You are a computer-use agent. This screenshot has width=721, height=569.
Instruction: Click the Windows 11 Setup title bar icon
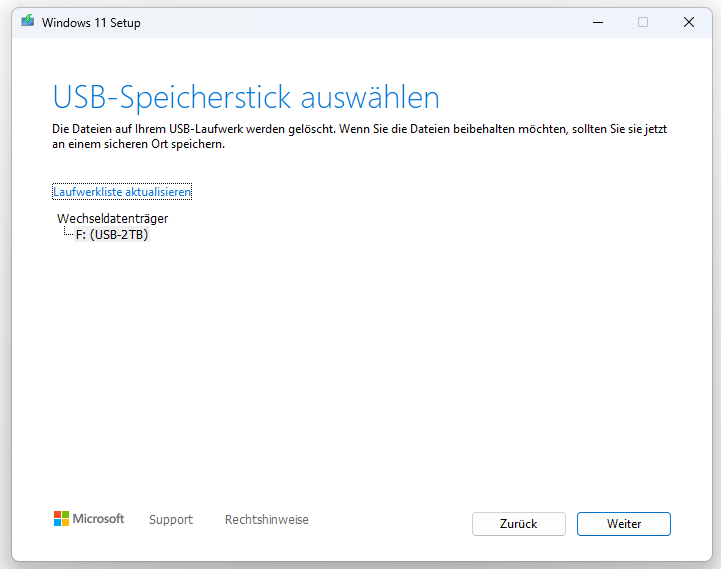[x=28, y=21]
